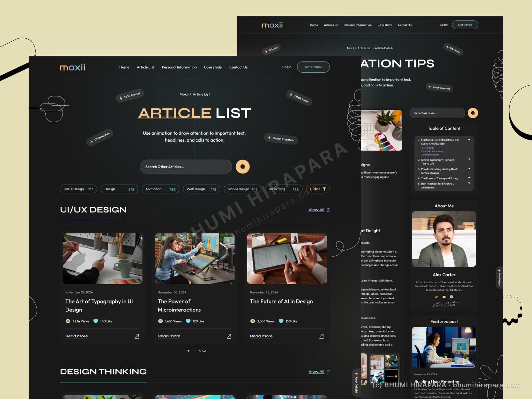Click Login in the front window header
Viewport: 532px width, 399px height.
point(287,67)
